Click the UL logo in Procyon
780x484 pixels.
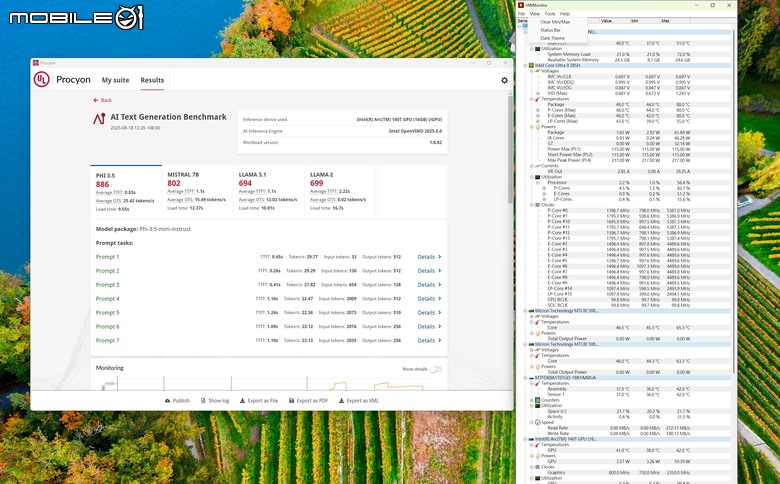[41, 80]
